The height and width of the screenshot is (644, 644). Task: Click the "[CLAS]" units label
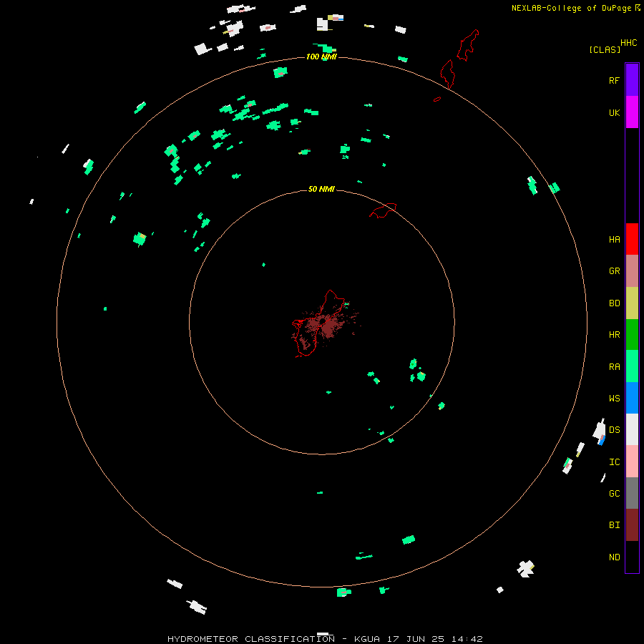pos(605,49)
